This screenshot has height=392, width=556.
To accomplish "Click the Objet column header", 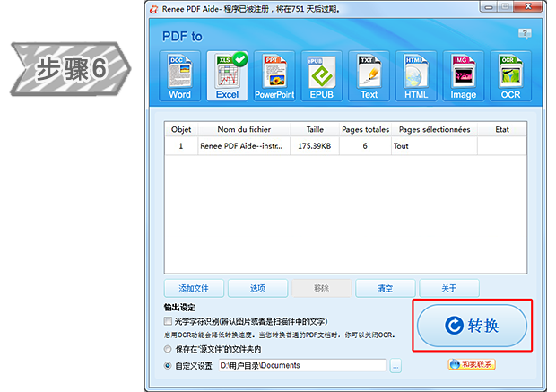I will pos(181,129).
